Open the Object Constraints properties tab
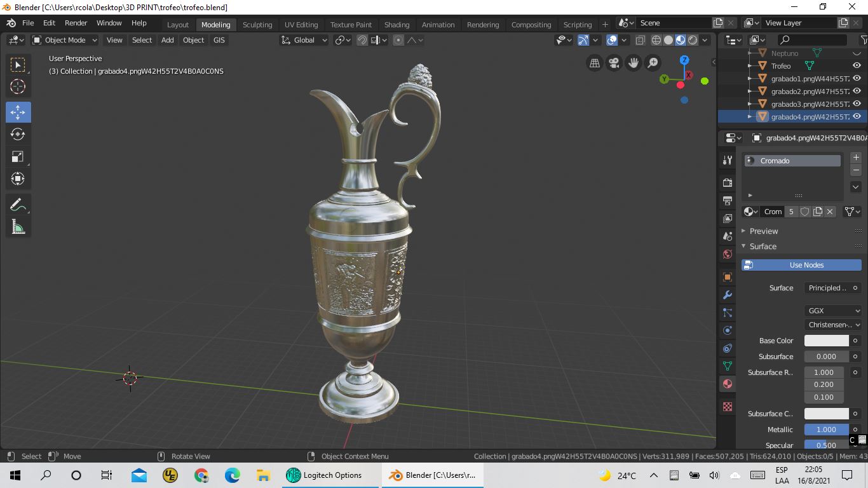The image size is (868, 488). click(728, 348)
